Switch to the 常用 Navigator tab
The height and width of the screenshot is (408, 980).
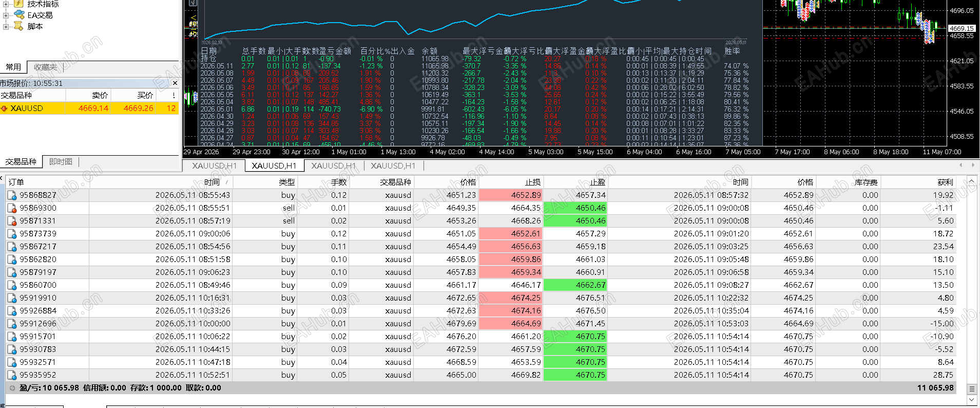[13, 67]
